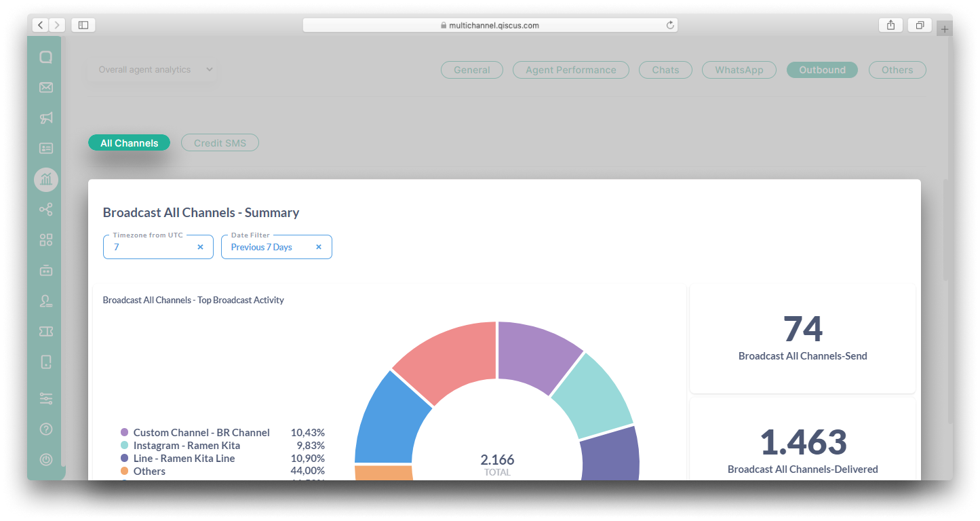Open the Date Filter dropdown
980x521 pixels.
pyautogui.click(x=277, y=247)
